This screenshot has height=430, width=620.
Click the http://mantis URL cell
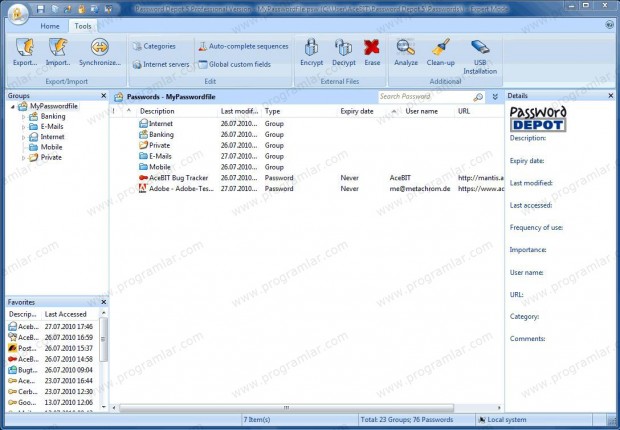(480, 178)
